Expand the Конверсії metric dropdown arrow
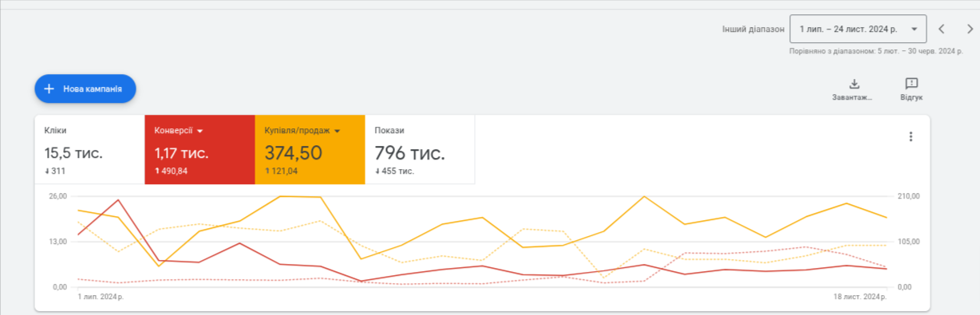980x315 pixels. pyautogui.click(x=200, y=131)
